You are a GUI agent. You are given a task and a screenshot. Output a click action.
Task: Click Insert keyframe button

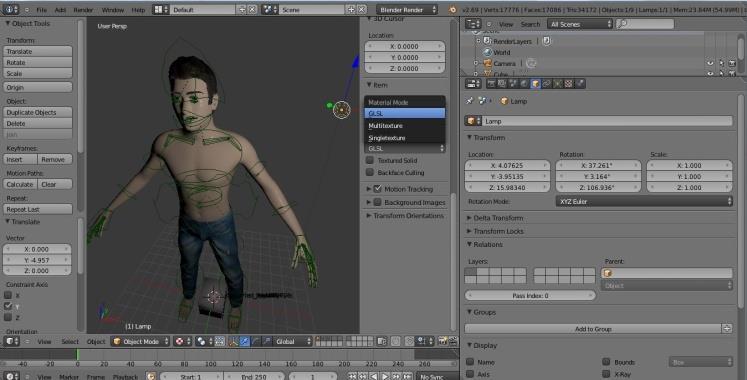pyautogui.click(x=20, y=160)
